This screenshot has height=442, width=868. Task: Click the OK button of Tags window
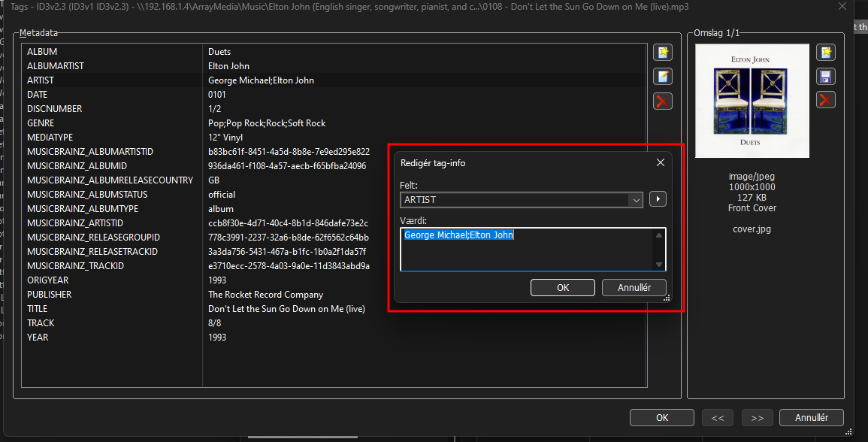pos(662,418)
